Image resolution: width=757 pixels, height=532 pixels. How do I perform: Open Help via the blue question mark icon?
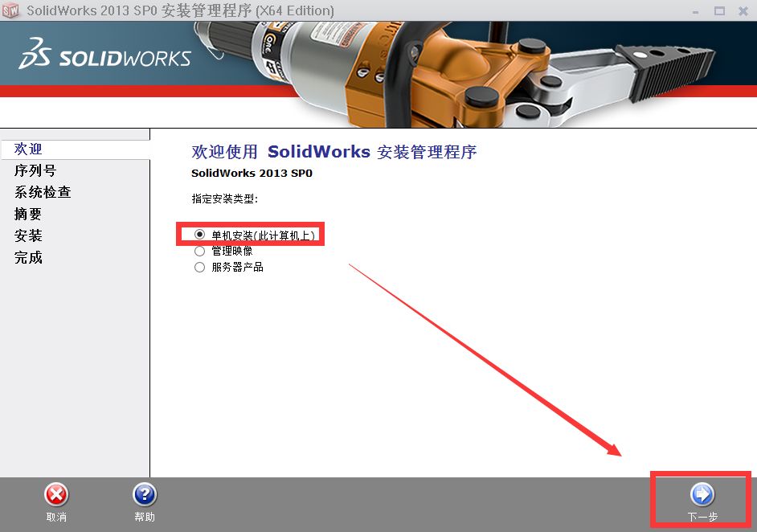pyautogui.click(x=145, y=494)
